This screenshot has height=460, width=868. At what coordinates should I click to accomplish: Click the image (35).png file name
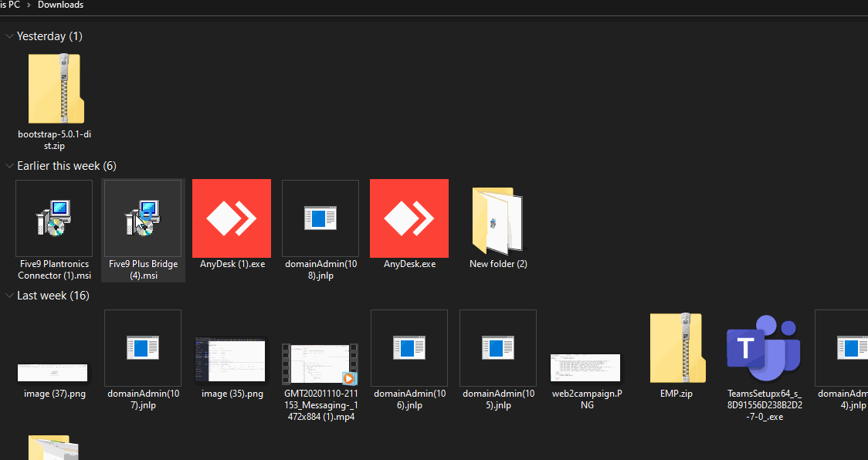click(232, 394)
